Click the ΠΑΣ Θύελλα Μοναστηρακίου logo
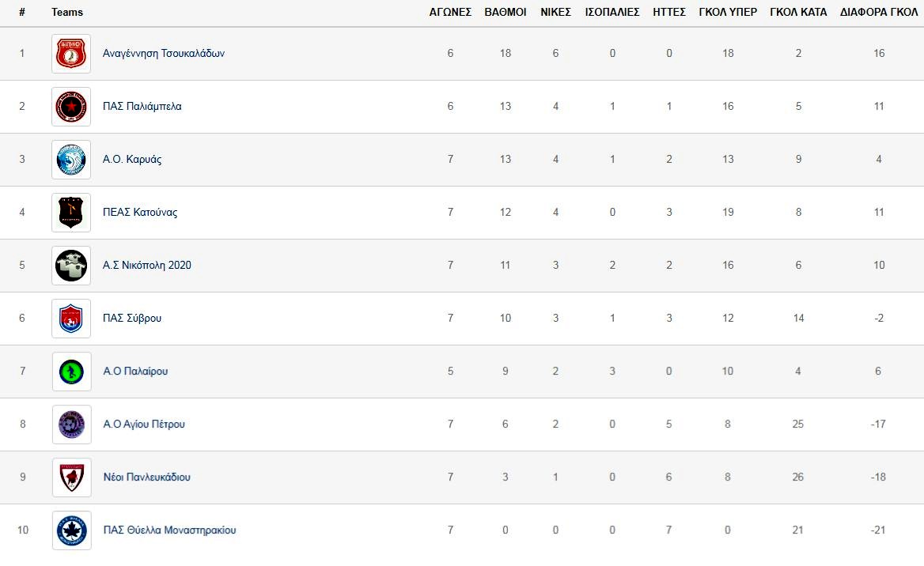924x566 pixels. tap(71, 530)
